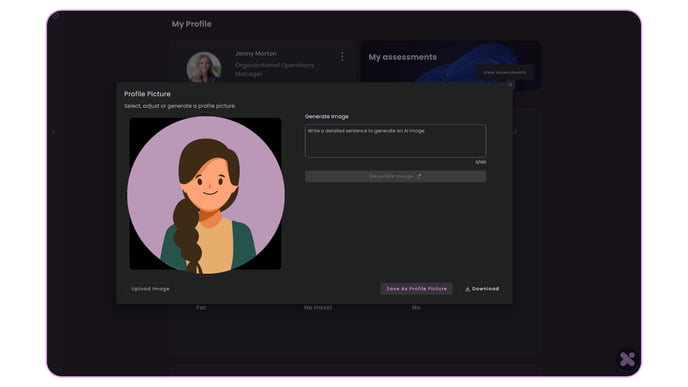This screenshot has height=387, width=688.
Task: Click the No travel value
Action: coord(318,308)
